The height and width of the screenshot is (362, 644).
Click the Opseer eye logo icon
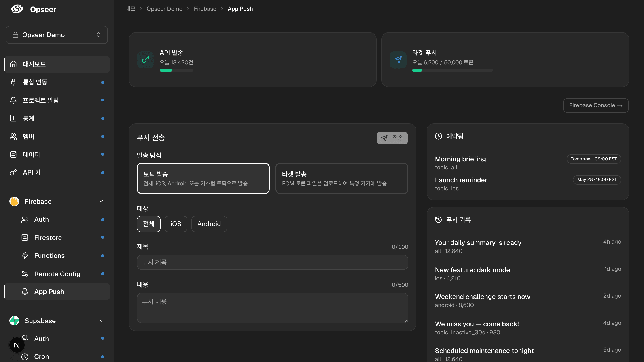click(17, 9)
